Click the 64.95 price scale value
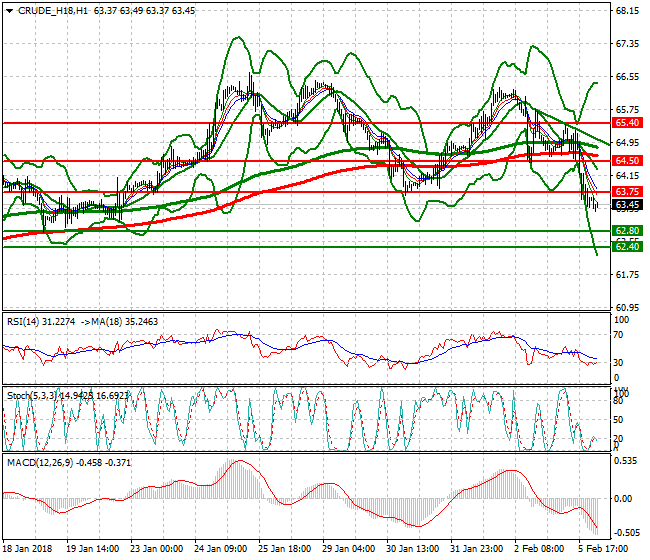This screenshot has width=650, height=560. [627, 143]
